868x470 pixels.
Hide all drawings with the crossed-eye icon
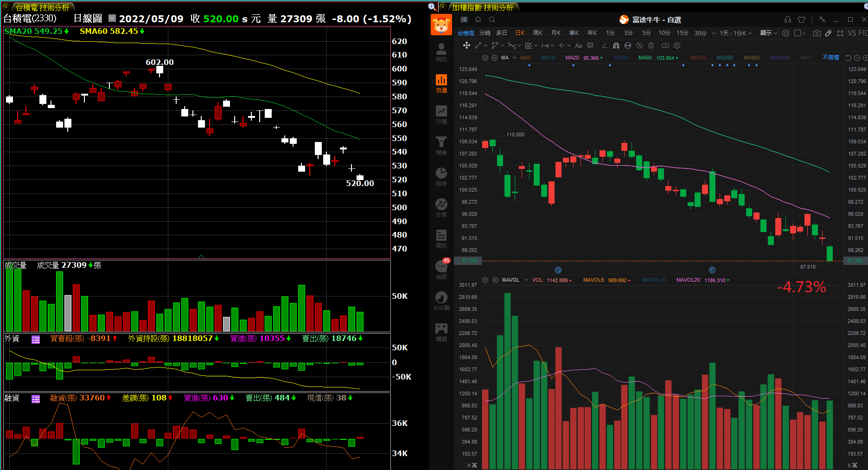coord(639,45)
